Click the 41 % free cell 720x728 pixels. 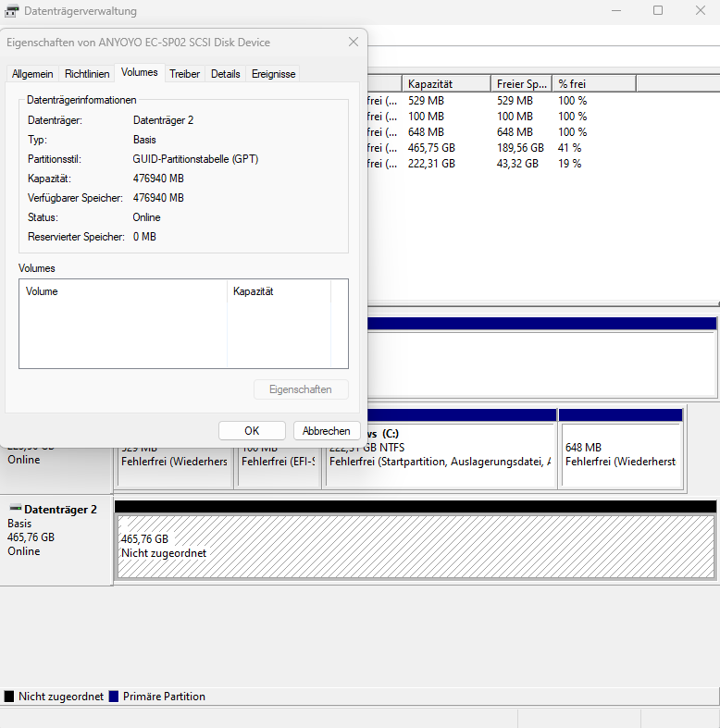(569, 148)
